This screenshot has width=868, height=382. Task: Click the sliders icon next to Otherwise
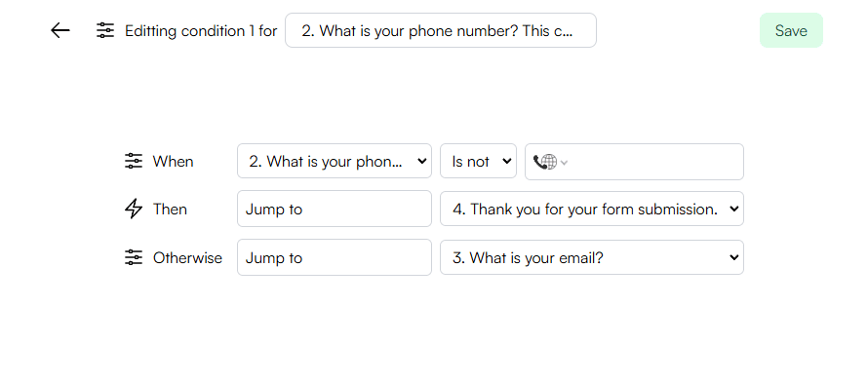pos(134,257)
